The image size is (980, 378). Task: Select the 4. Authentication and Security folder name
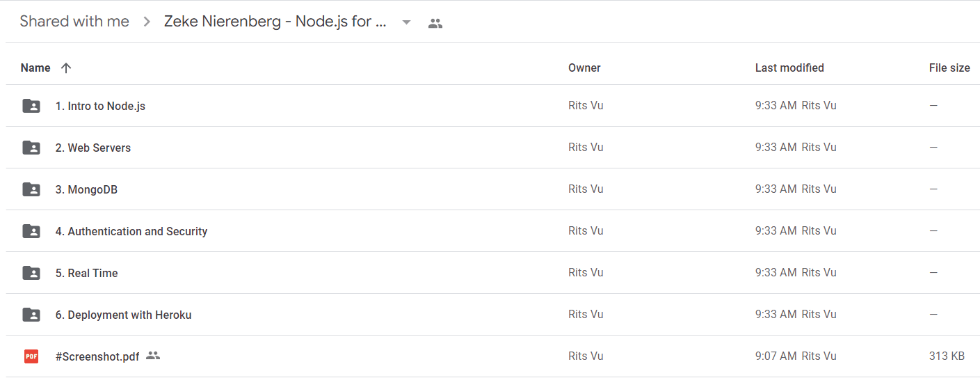pyautogui.click(x=131, y=231)
